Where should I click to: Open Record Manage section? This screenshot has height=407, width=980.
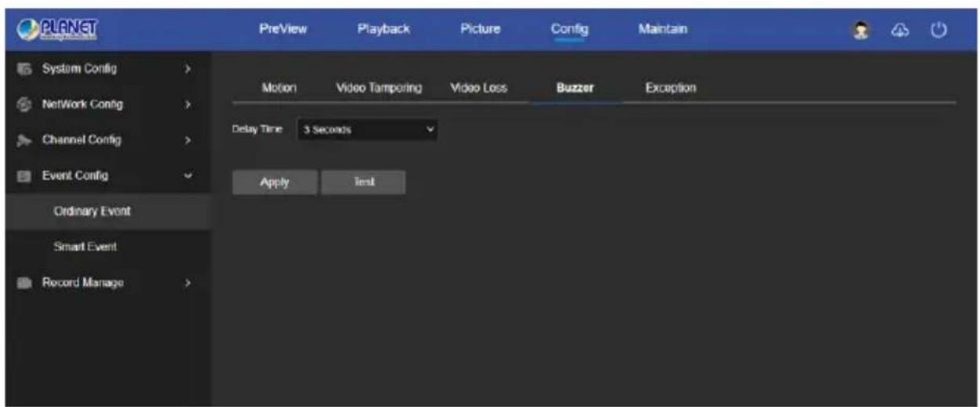coord(82,282)
